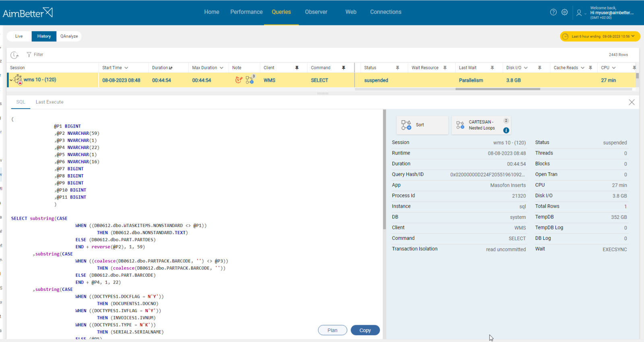Open the Performance menu
Viewport: 644px width, 342px height.
[246, 12]
